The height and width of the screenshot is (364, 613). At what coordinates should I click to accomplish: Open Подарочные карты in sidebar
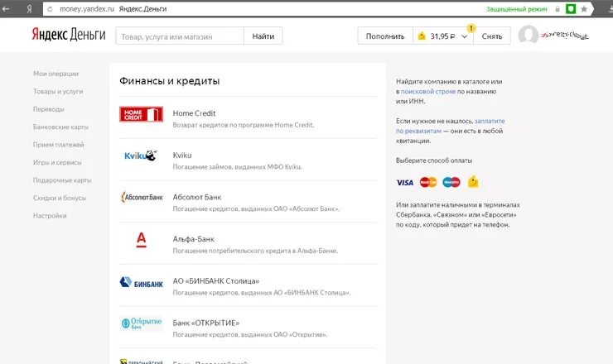(62, 180)
